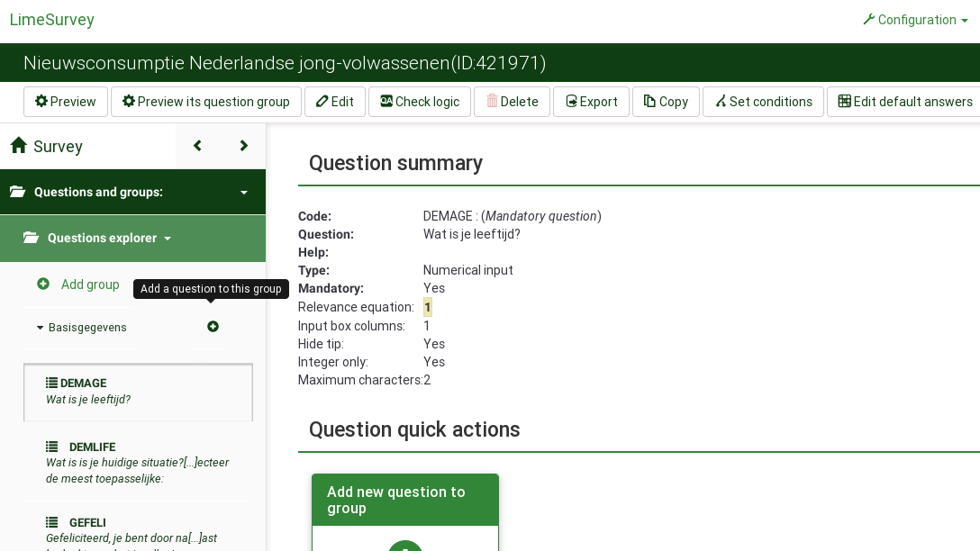Viewport: 980px width, 551px height.
Task: Open Set conditions
Action: [764, 102]
